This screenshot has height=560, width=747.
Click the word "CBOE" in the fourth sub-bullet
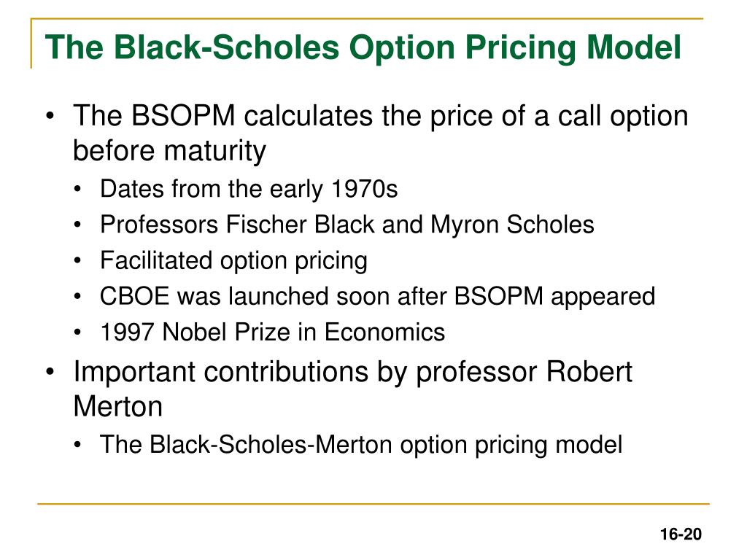click(x=135, y=296)
